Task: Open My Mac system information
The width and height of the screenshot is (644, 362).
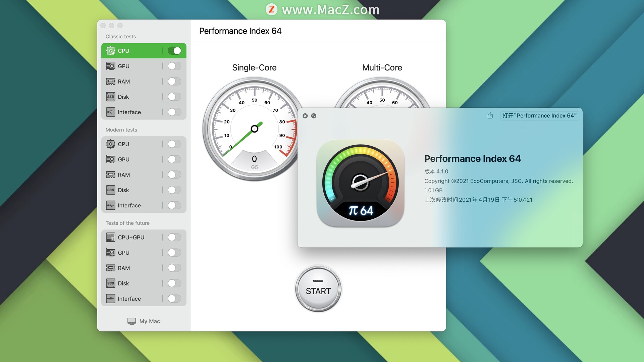Action: 144,321
